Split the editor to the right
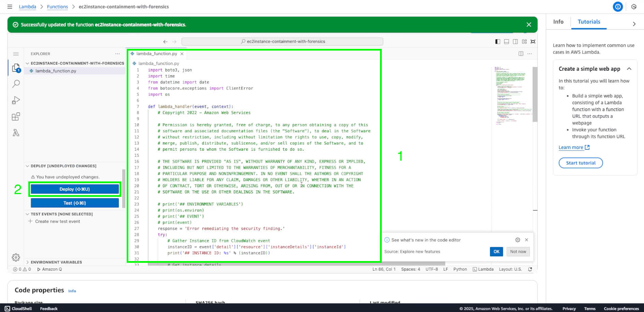Screen dimensions: 644x312 (521, 54)
